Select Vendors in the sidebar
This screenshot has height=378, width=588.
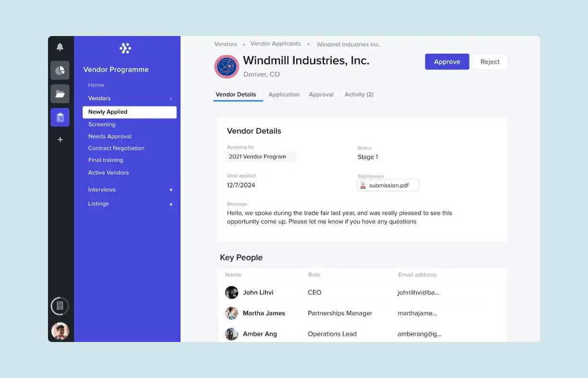click(x=99, y=98)
